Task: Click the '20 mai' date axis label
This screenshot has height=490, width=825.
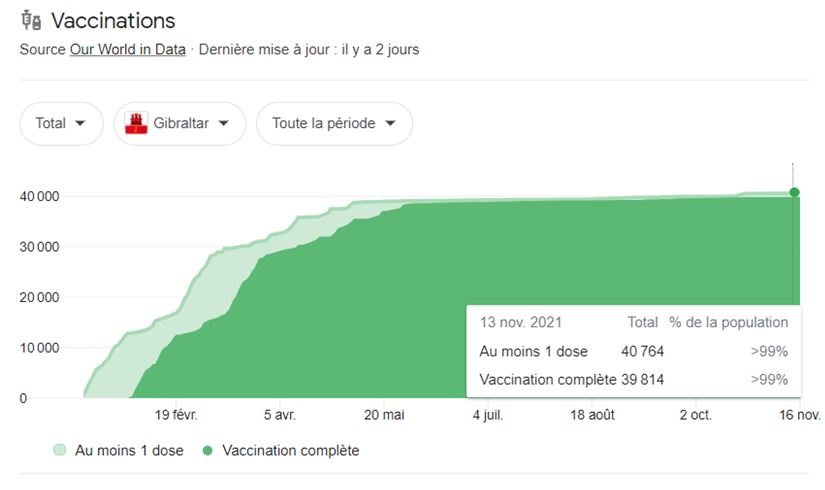Action: 385,415
